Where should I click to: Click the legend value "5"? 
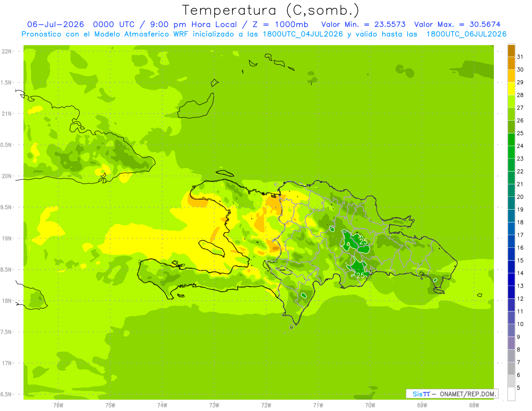coord(518,388)
